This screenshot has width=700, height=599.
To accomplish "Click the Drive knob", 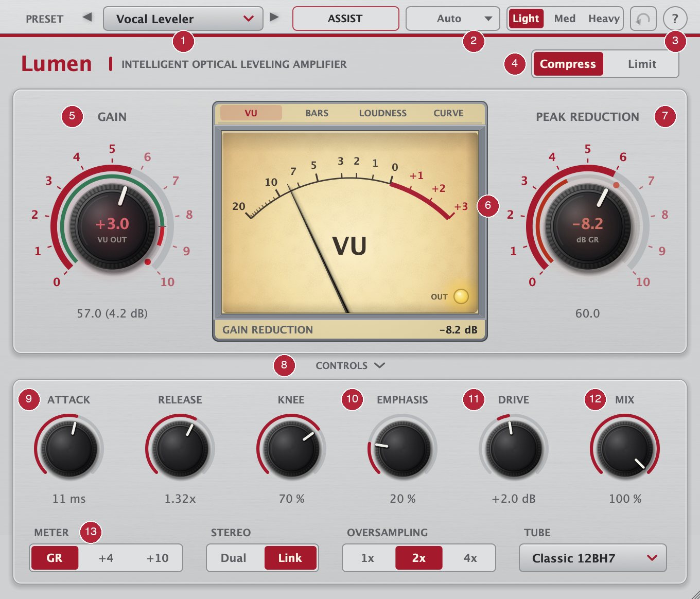I will coord(514,449).
